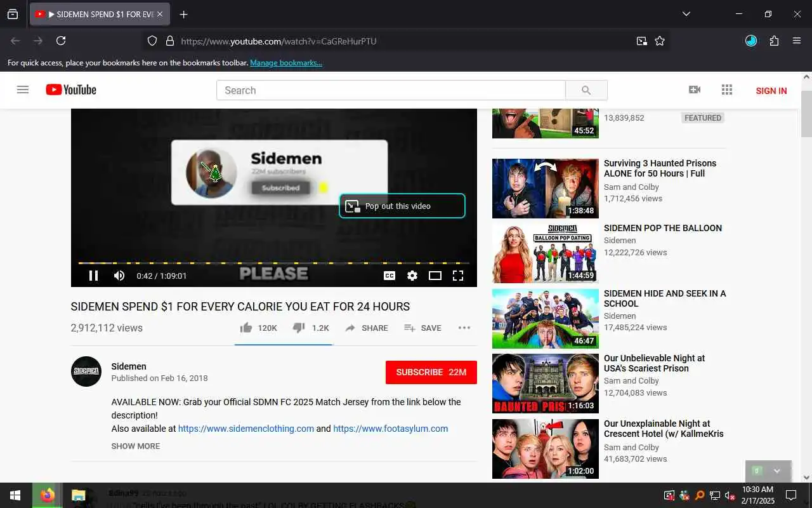Open Our Unbelievable Night video title
The image size is (812, 508).
coord(654,363)
